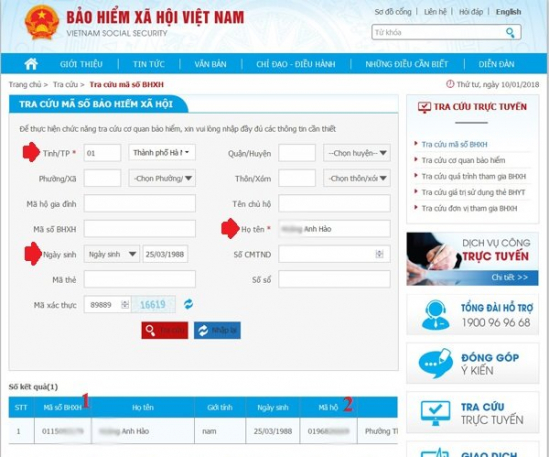Refresh the captcha code
549x457 pixels.
(x=188, y=304)
